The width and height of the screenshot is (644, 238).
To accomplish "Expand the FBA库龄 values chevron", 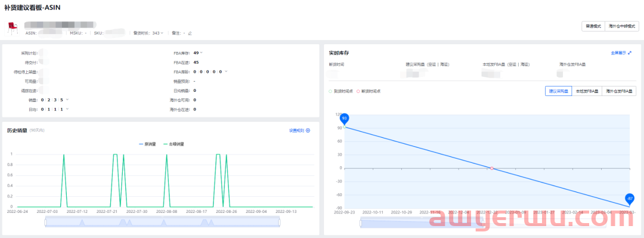I will tap(225, 72).
